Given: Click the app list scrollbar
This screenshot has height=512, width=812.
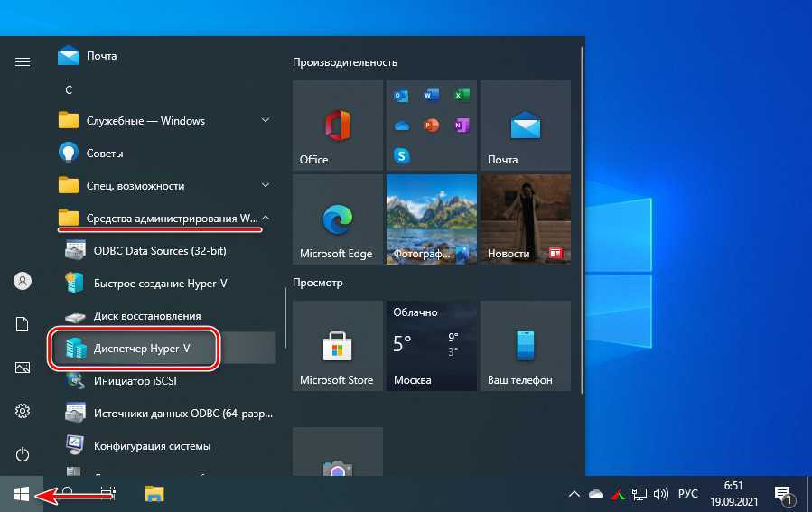Looking at the screenshot, I should click(x=286, y=316).
